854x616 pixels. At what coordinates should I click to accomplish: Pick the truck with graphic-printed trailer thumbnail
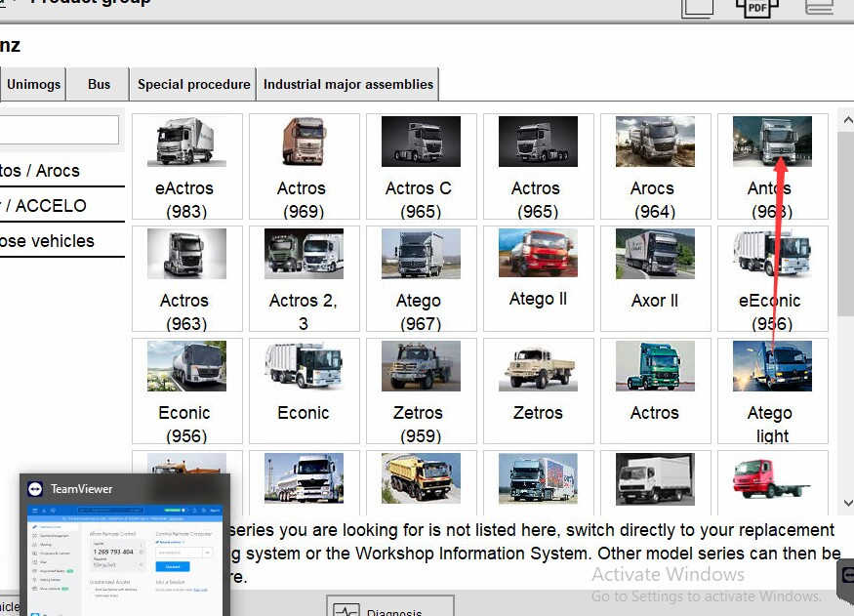(538, 478)
